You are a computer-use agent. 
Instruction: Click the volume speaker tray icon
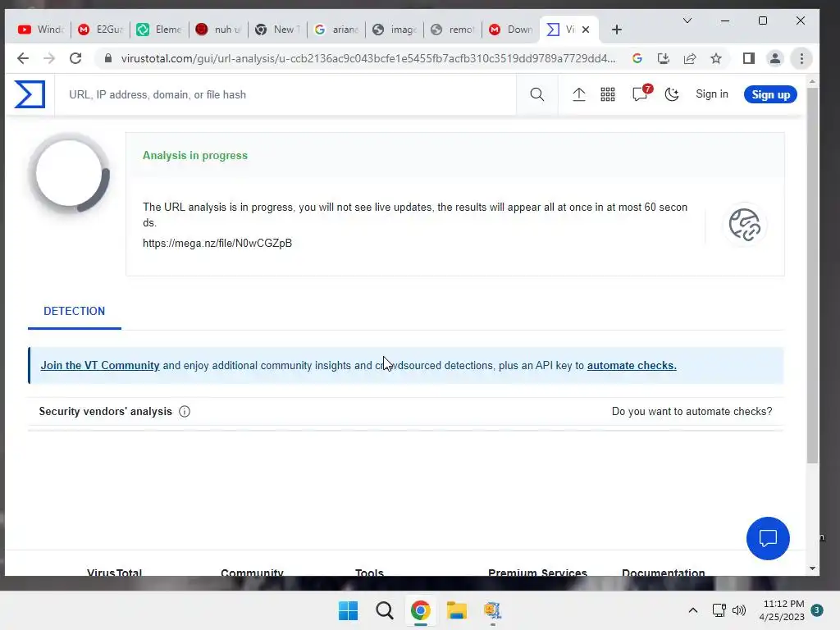pos(739,610)
